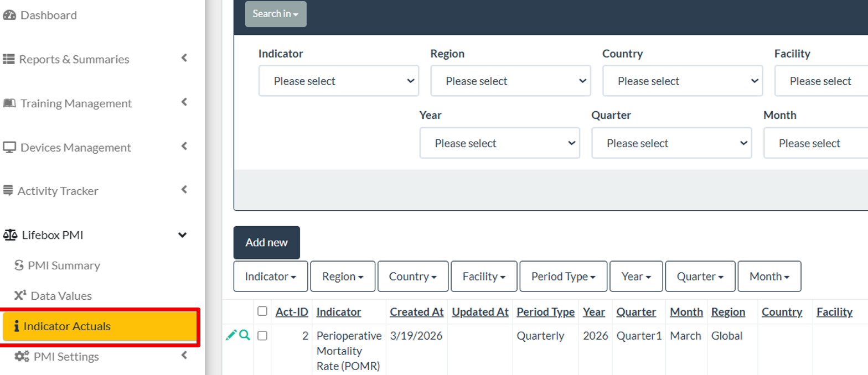This screenshot has height=375, width=868.
Task: Click the Add new button
Action: click(x=266, y=242)
